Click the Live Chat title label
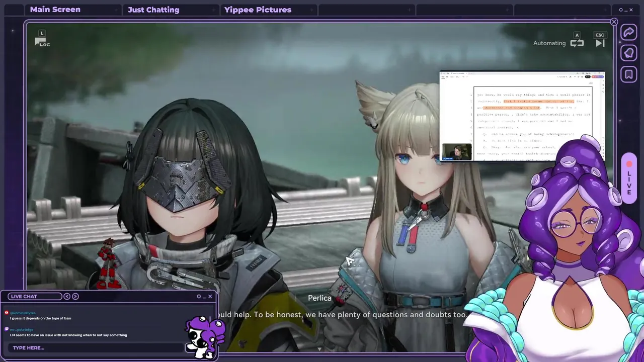Image resolution: width=644 pixels, height=362 pixels. [x=35, y=296]
